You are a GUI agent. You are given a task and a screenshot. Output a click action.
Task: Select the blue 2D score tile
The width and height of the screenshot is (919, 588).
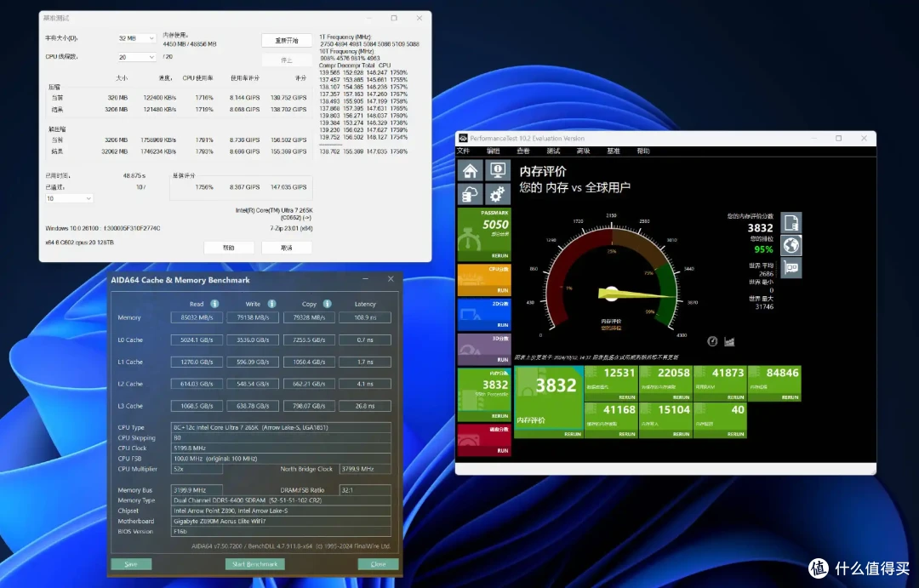(484, 314)
